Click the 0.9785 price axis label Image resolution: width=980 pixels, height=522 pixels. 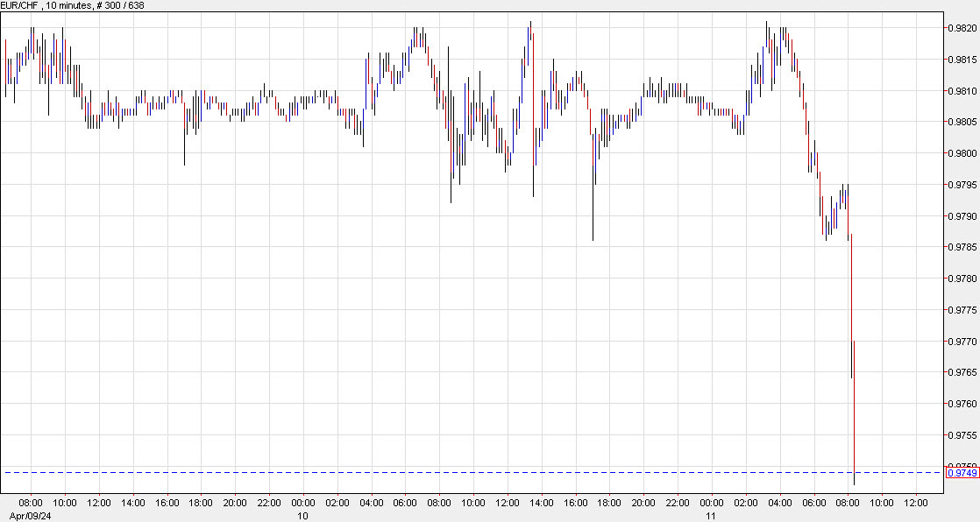click(x=962, y=247)
